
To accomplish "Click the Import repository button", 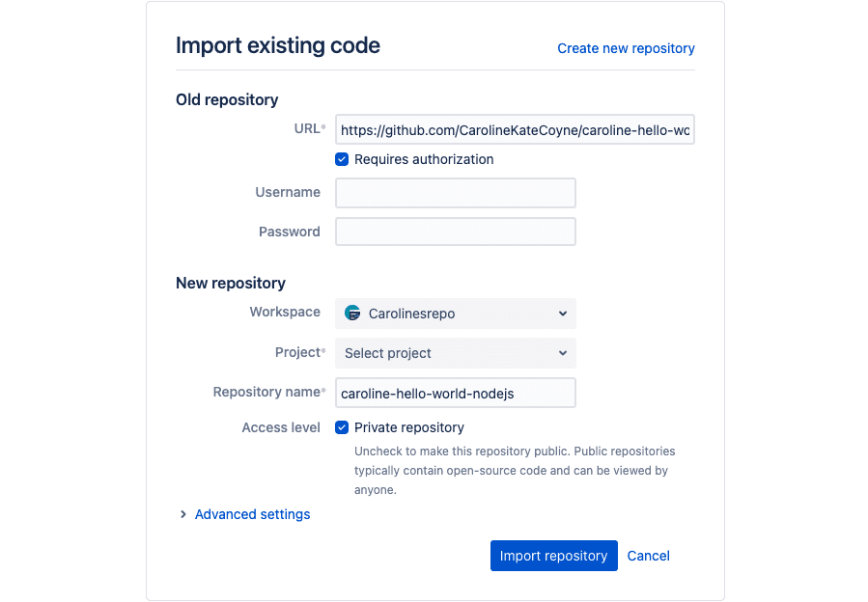I will click(553, 556).
